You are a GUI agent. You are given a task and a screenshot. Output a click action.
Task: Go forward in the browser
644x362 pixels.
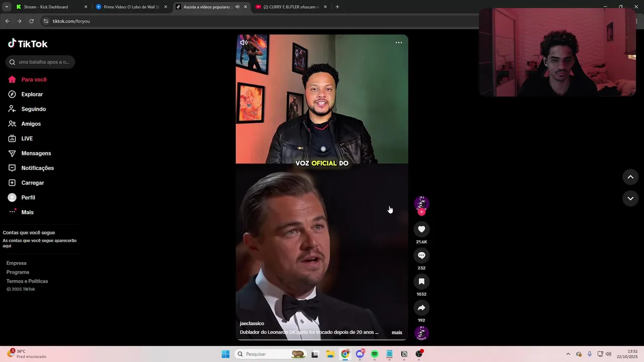(x=19, y=21)
